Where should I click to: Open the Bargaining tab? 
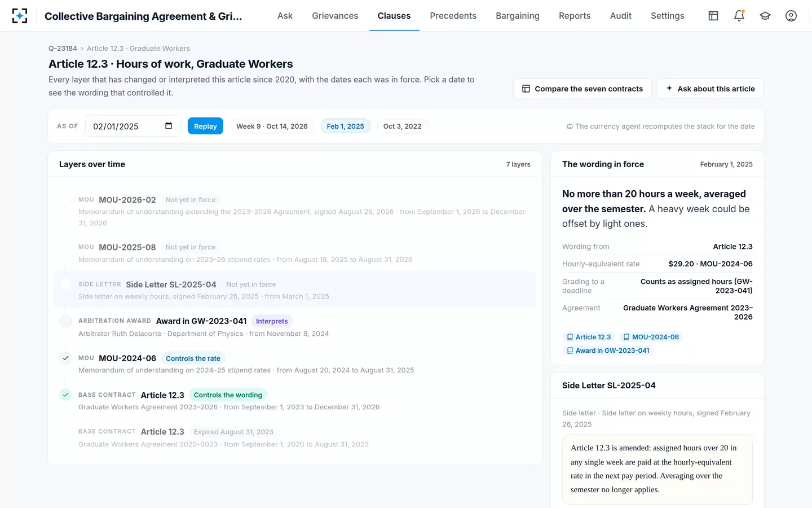point(518,16)
